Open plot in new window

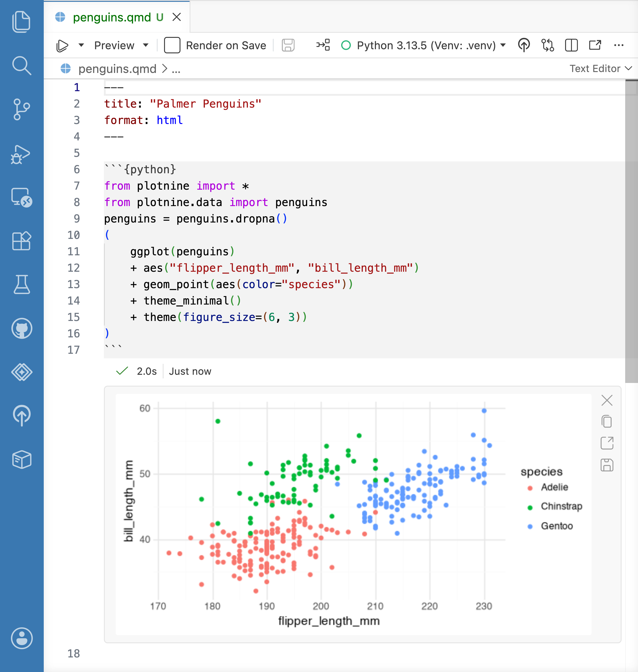point(607,443)
